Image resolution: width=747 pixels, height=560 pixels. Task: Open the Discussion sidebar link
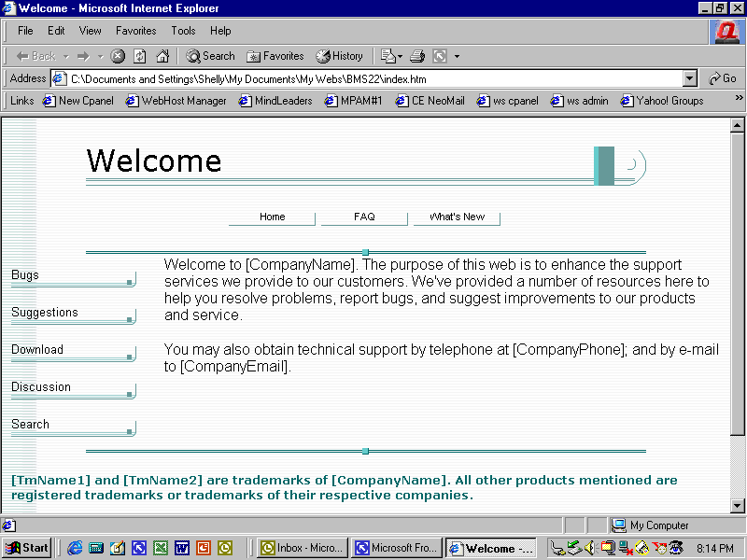(x=74, y=389)
